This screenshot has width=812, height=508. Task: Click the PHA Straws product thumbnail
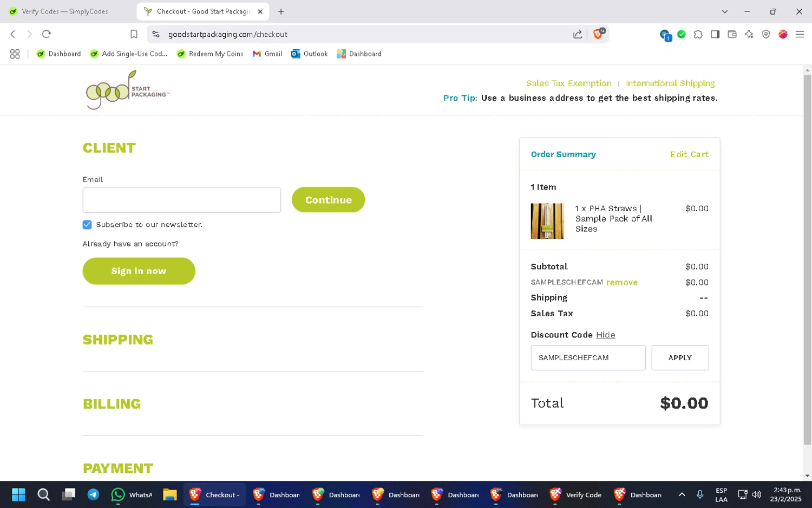coord(547,221)
